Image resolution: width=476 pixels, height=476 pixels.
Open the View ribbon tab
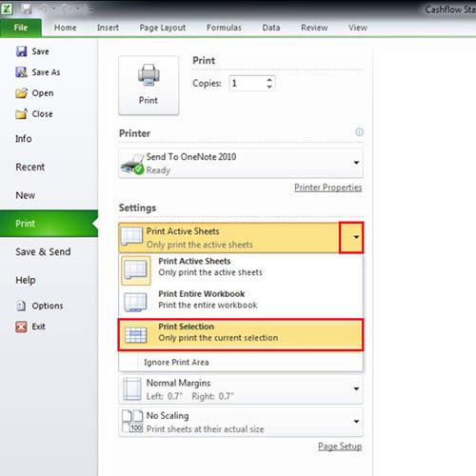[358, 28]
